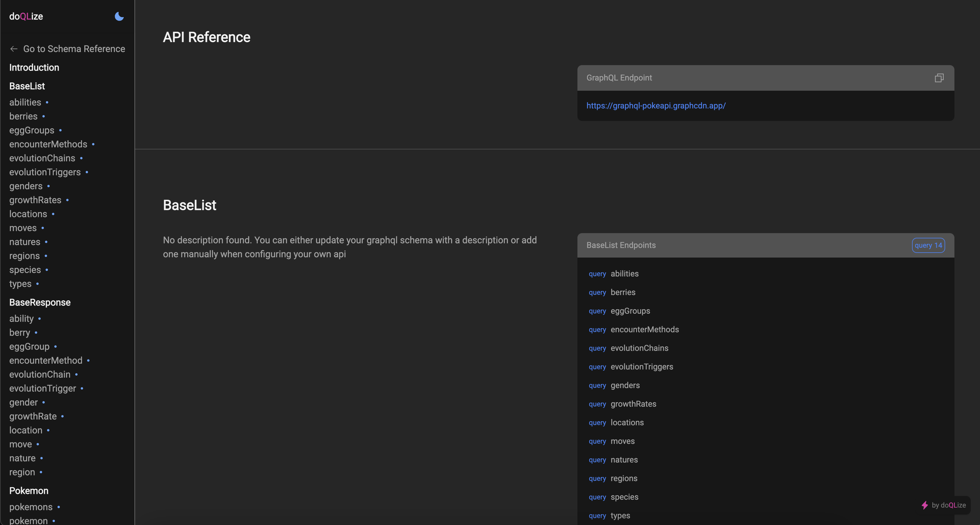Go to Schema Reference

[x=67, y=49]
